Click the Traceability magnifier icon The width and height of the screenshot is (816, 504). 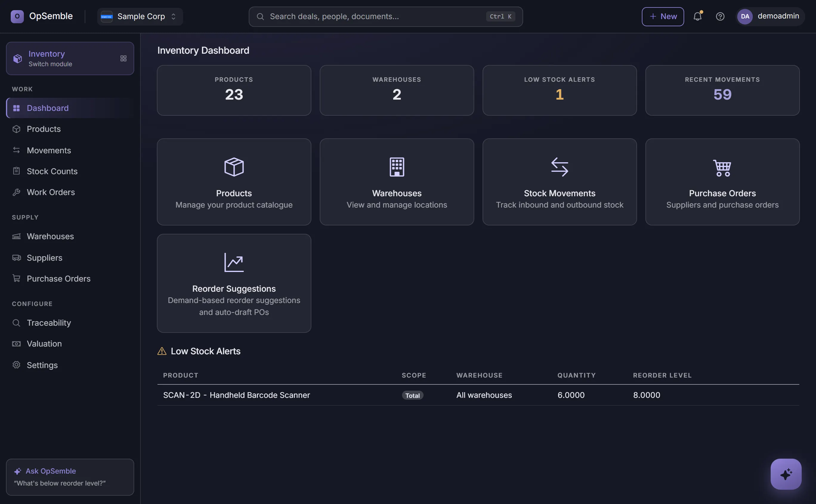coord(16,323)
